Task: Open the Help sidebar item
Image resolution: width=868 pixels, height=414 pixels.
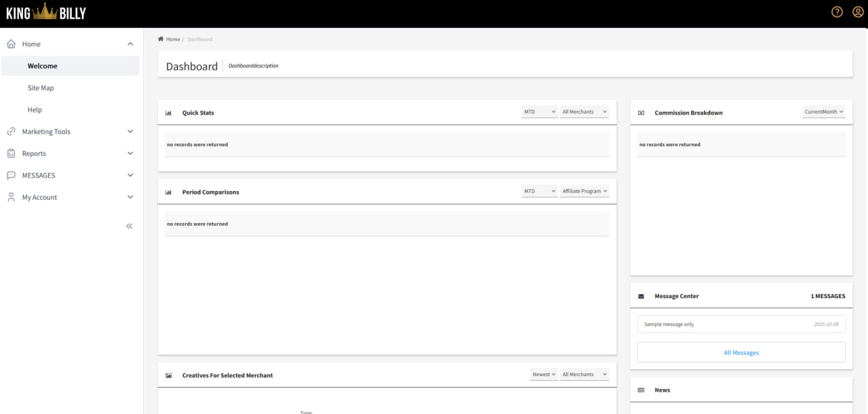Action: coord(35,110)
